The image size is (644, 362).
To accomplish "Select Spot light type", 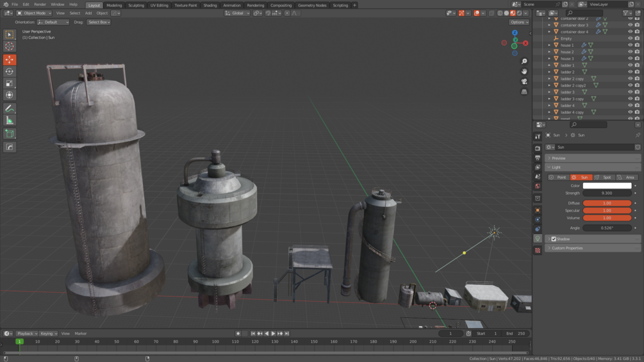I will 604,177.
